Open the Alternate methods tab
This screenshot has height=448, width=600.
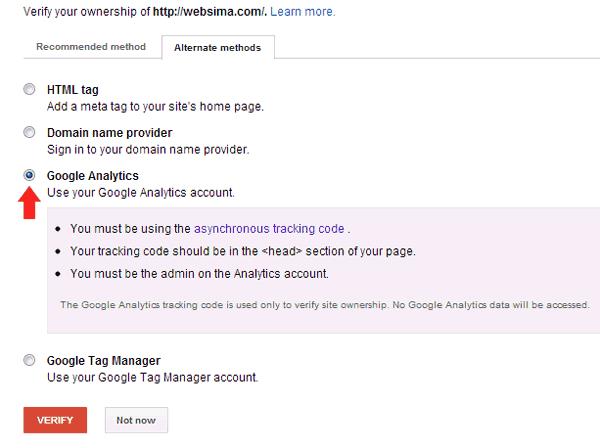tap(218, 47)
